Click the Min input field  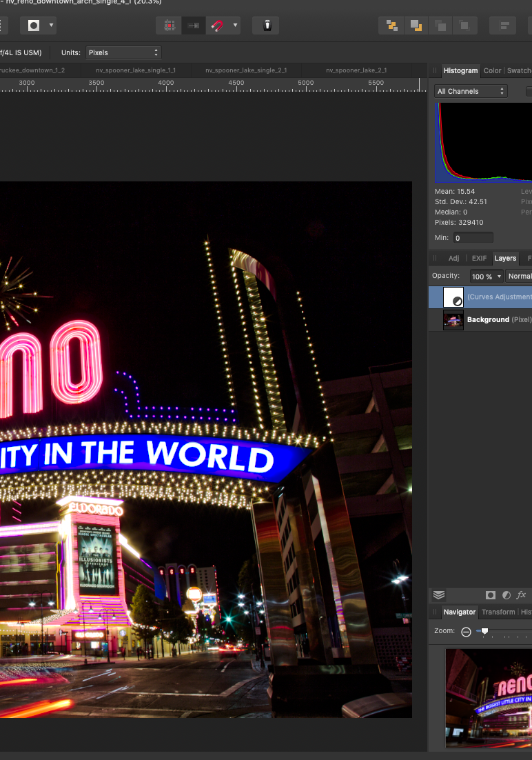pos(473,237)
